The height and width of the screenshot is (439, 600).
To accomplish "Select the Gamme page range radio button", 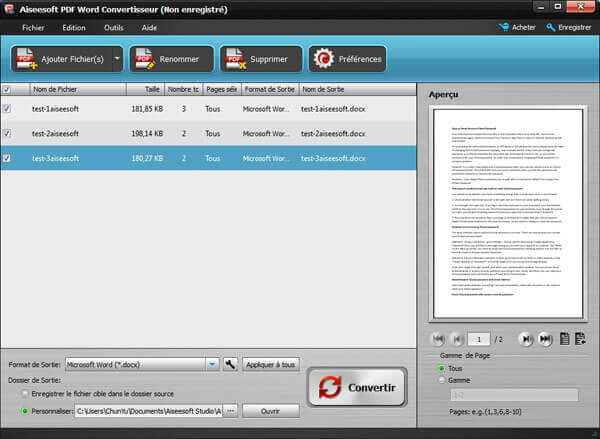I will (x=442, y=380).
